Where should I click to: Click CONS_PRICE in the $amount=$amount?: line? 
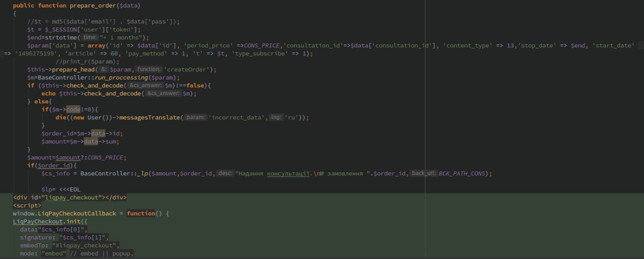[105, 158]
